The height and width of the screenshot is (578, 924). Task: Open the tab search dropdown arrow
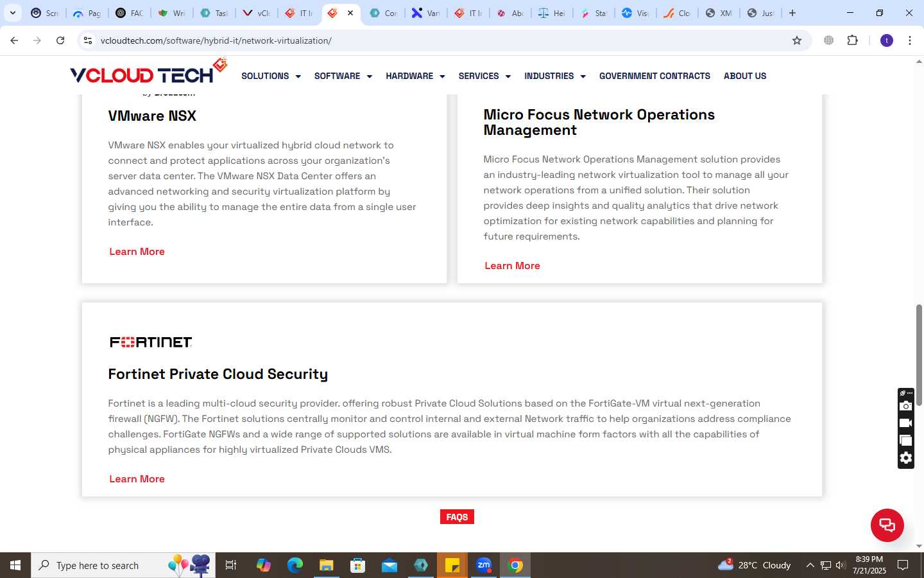coord(12,13)
